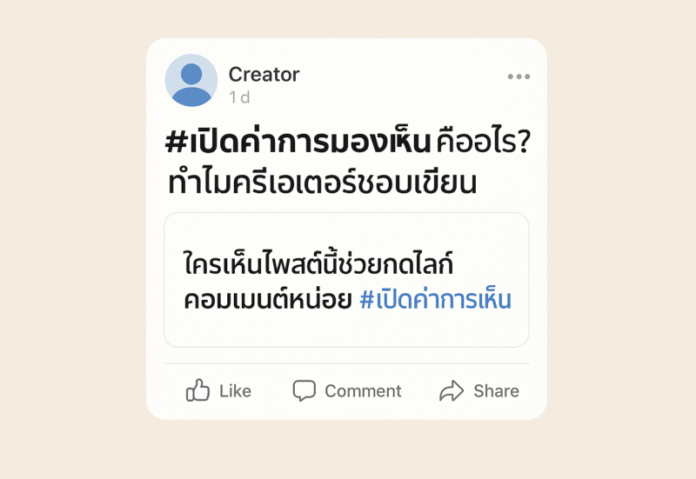Image resolution: width=696 pixels, height=479 pixels.
Task: Click the Share arrow icon
Action: coord(452,391)
